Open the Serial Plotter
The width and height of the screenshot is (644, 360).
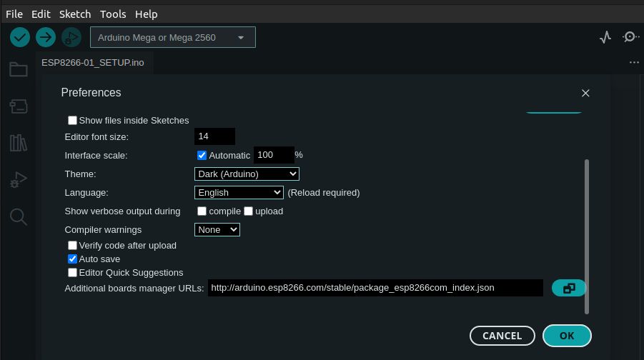(605, 37)
